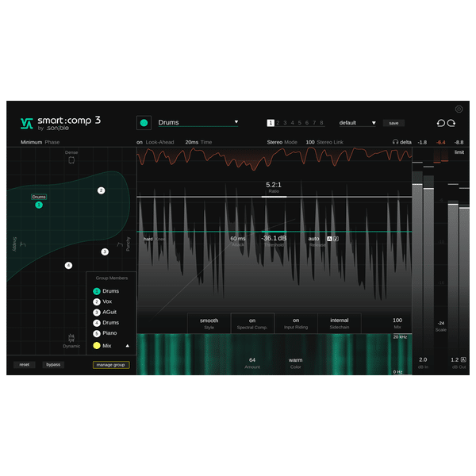
Task: Open the internal Sidechain selector
Action: click(x=340, y=324)
